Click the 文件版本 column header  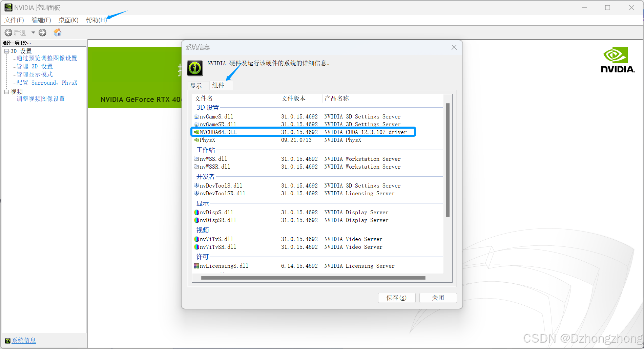click(x=300, y=99)
